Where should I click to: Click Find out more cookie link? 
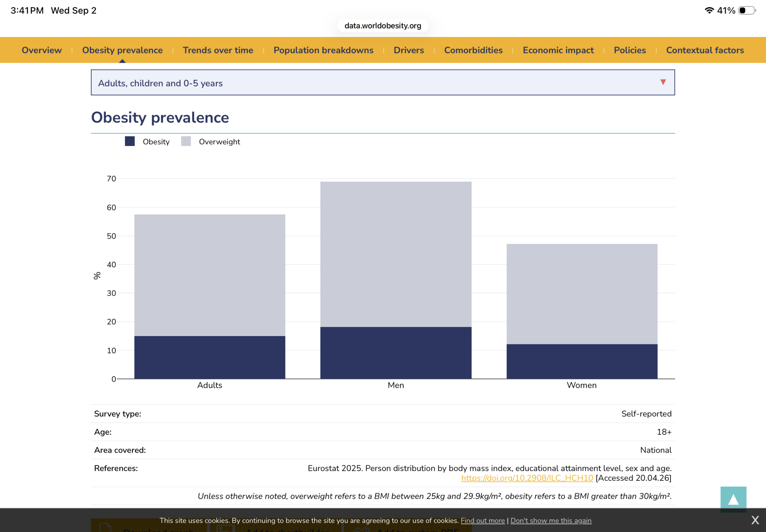tap(482, 520)
